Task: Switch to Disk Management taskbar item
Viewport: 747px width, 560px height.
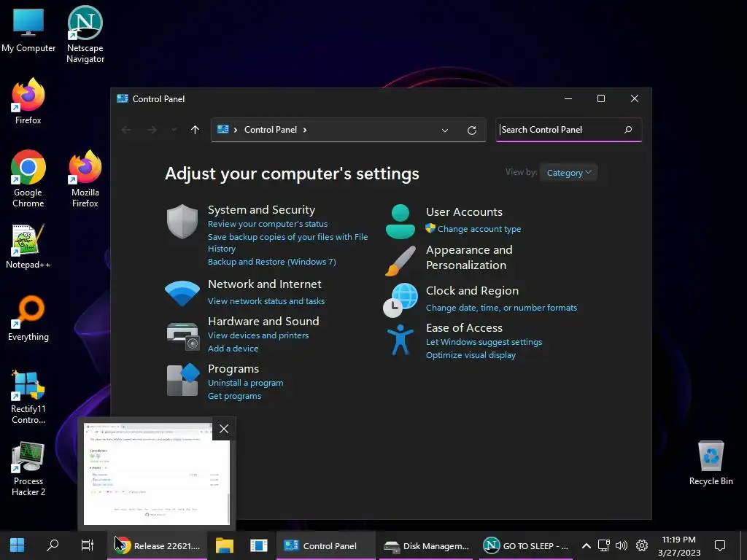Action: (426, 545)
